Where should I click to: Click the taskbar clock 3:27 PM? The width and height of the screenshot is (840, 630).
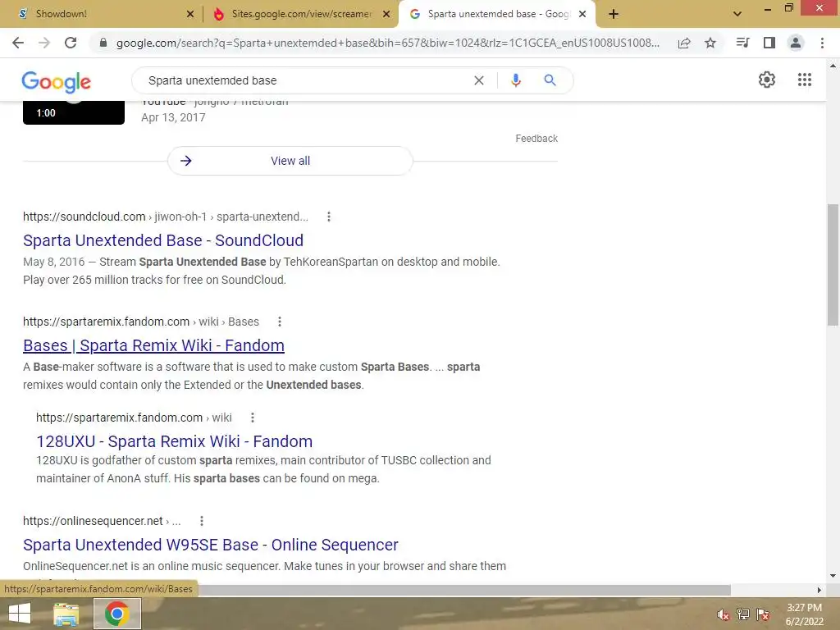(x=804, y=608)
